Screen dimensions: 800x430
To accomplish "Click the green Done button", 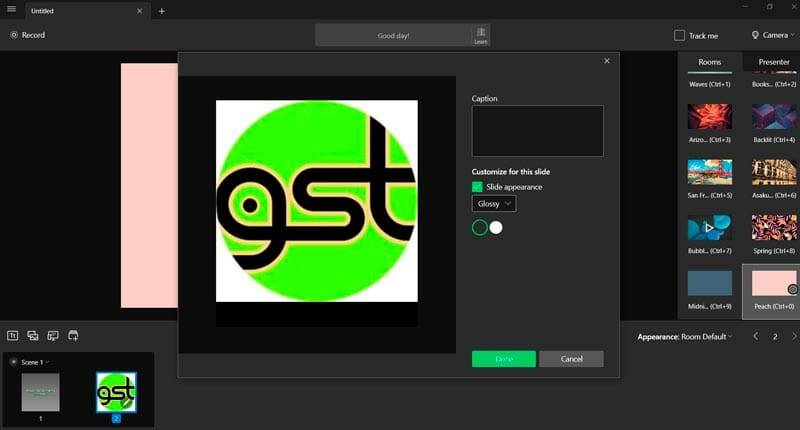I will [503, 359].
